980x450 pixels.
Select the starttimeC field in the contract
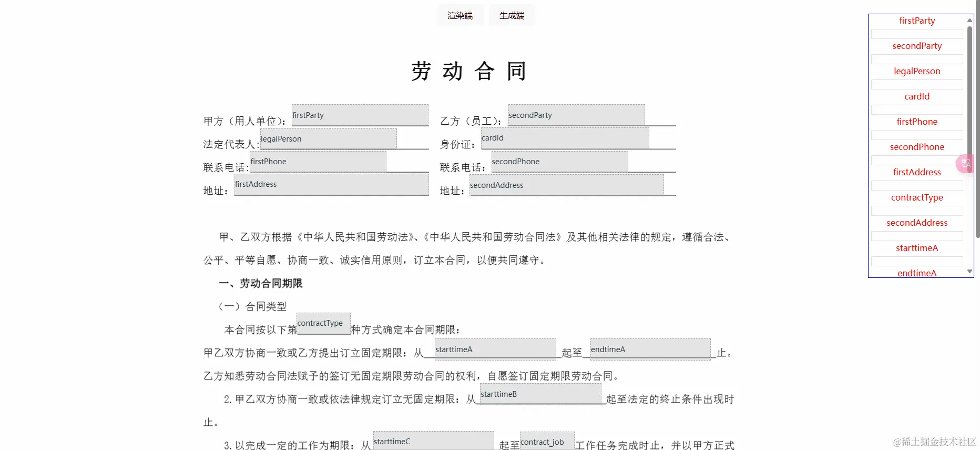pyautogui.click(x=433, y=441)
